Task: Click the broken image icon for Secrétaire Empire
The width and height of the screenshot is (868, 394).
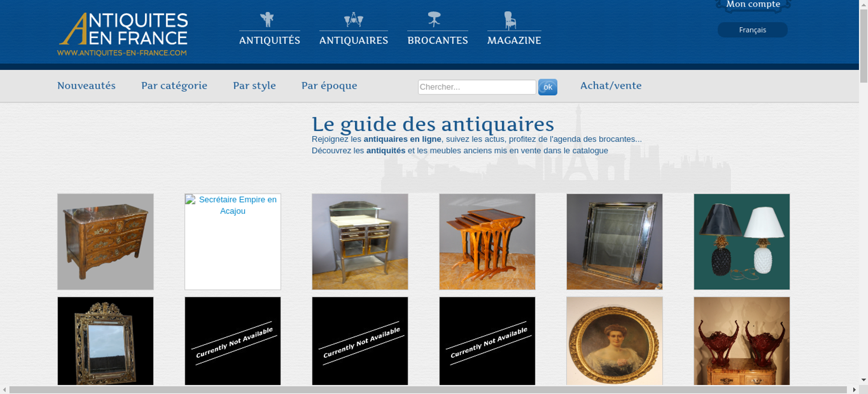Action: point(191,200)
